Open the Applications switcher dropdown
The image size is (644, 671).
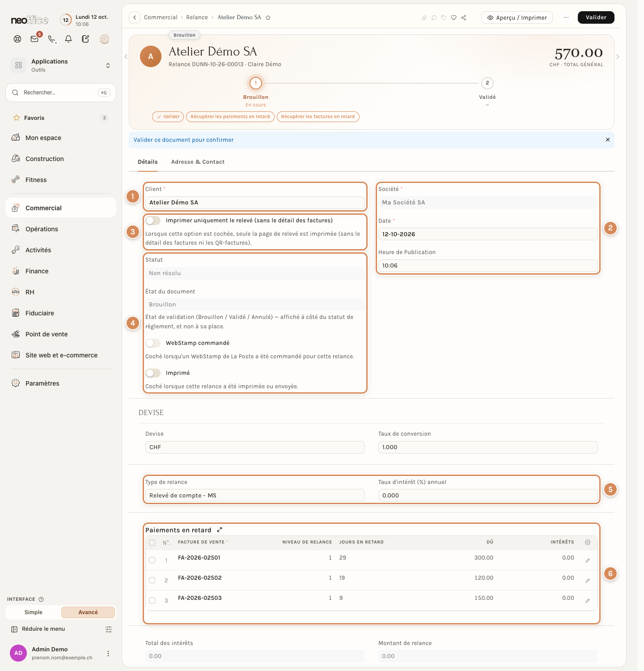click(61, 65)
